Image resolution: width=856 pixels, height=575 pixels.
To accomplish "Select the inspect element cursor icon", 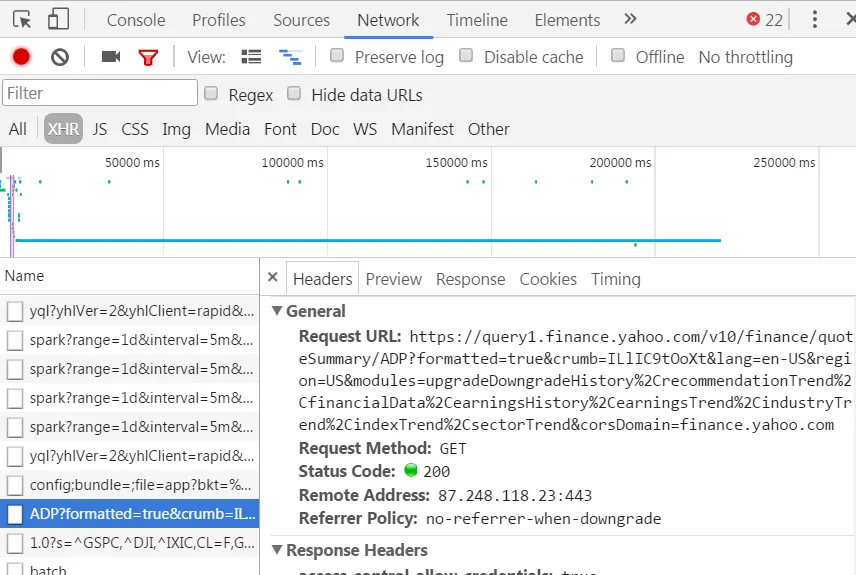I will 22,20.
